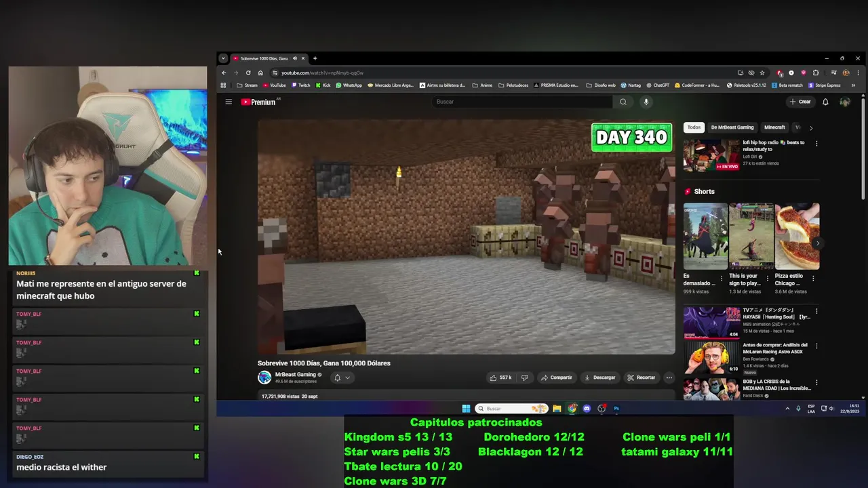Image resolution: width=868 pixels, height=488 pixels.
Task: Click the Descargar download button
Action: (x=600, y=378)
